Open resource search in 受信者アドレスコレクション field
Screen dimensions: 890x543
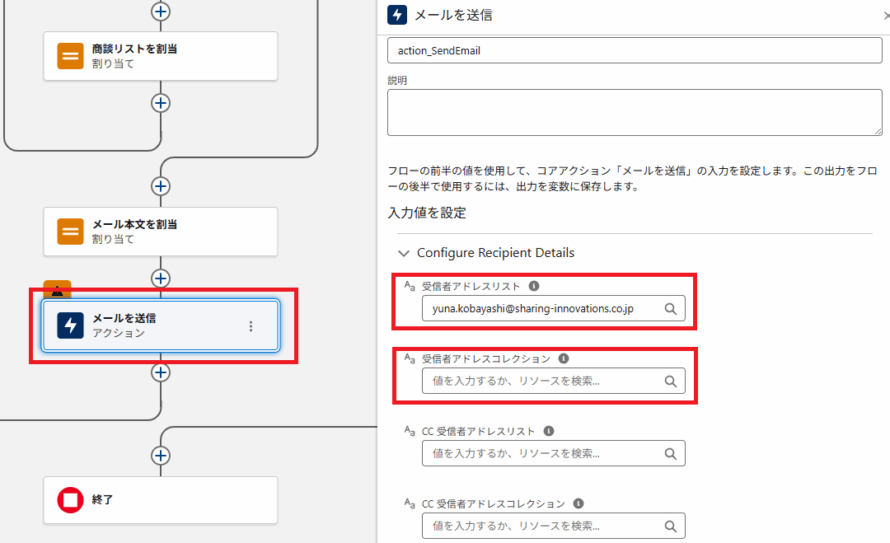point(671,381)
